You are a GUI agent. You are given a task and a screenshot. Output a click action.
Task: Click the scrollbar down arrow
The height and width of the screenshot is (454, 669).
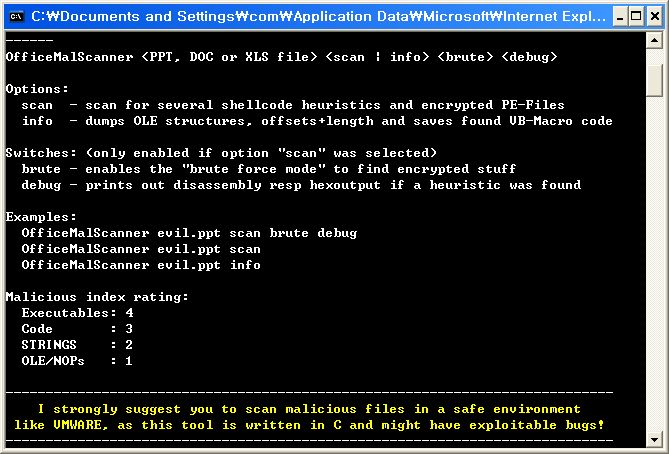(x=654, y=439)
